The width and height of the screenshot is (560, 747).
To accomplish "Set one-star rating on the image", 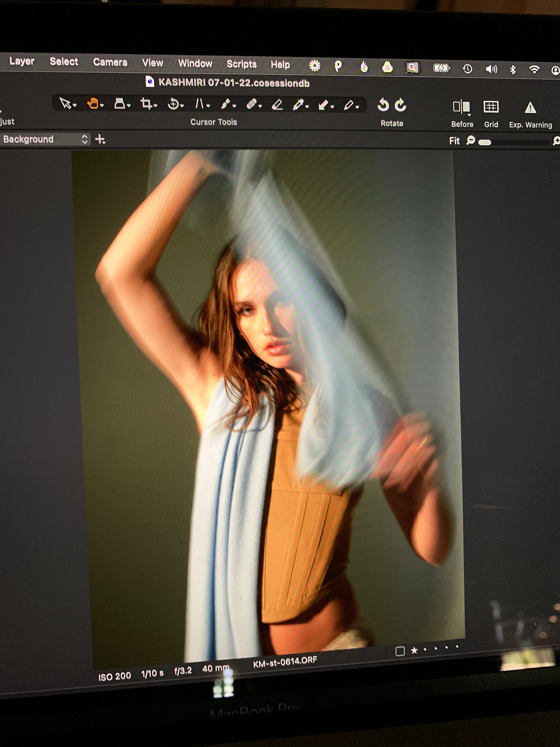I will (x=414, y=651).
